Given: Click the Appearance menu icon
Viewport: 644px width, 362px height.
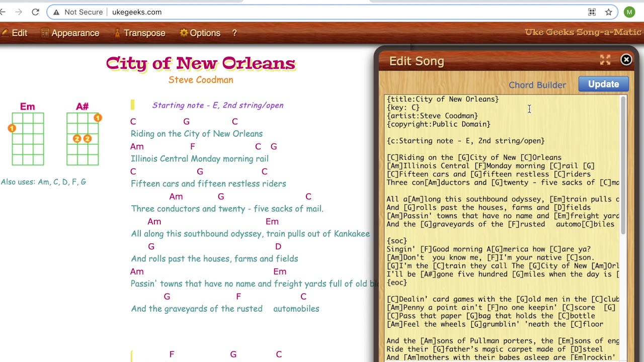Looking at the screenshot, I should tap(45, 33).
